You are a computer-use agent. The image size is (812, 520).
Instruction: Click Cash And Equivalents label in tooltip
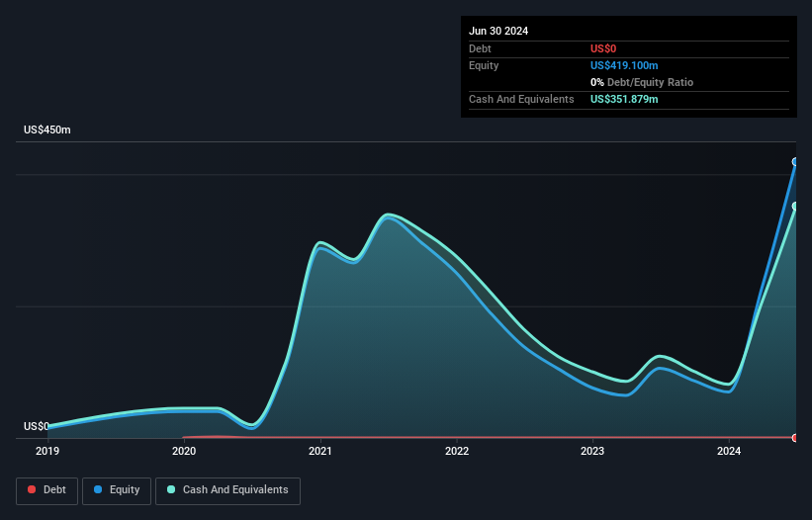[x=521, y=99]
